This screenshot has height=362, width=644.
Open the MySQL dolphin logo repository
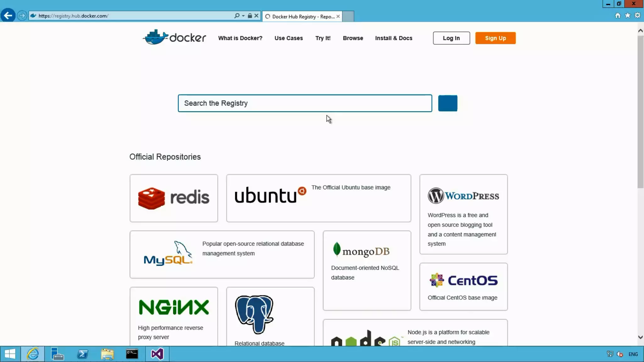tap(168, 253)
